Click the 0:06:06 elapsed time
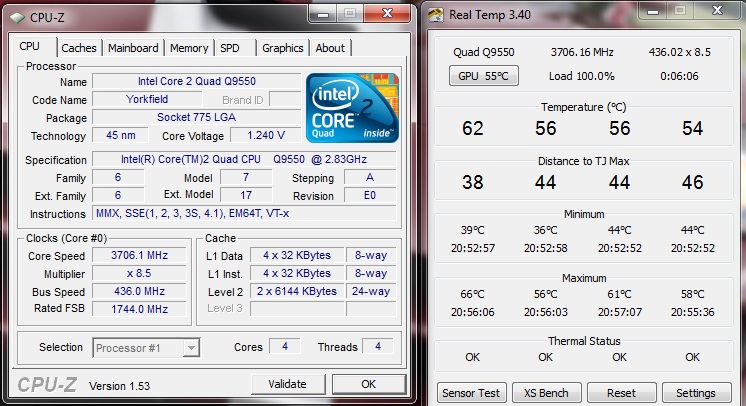The width and height of the screenshot is (746, 406). (x=679, y=76)
